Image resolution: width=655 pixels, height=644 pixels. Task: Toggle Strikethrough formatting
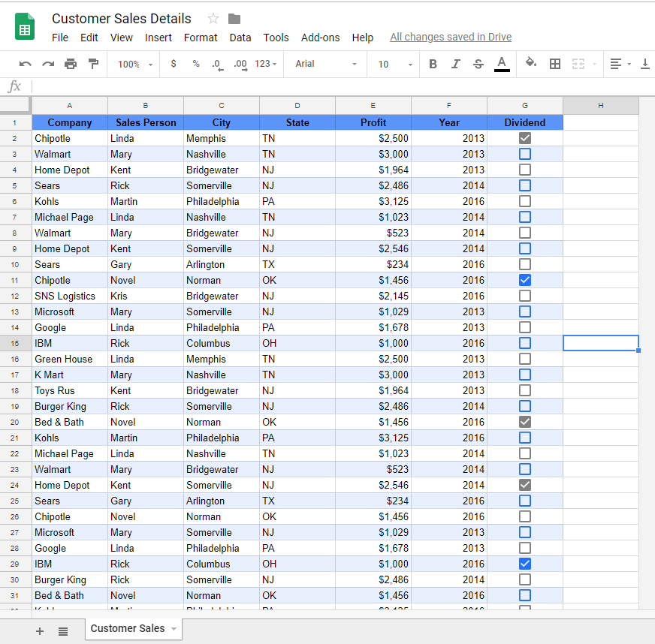[478, 64]
